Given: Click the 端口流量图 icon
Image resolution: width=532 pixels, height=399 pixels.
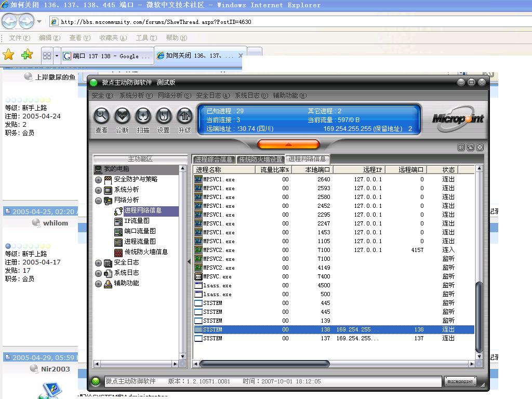Looking at the screenshot, I should 118,232.
